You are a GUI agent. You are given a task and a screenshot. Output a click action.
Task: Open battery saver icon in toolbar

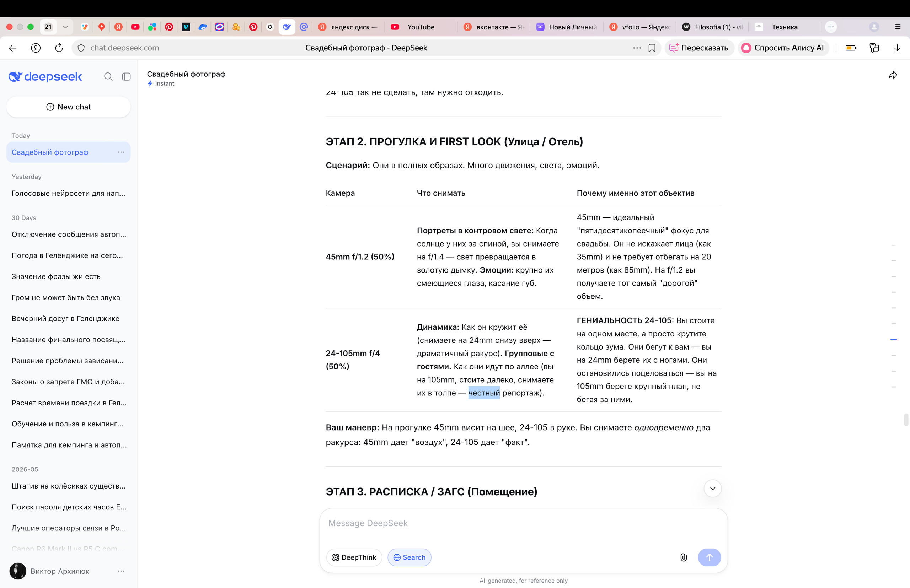(x=851, y=48)
